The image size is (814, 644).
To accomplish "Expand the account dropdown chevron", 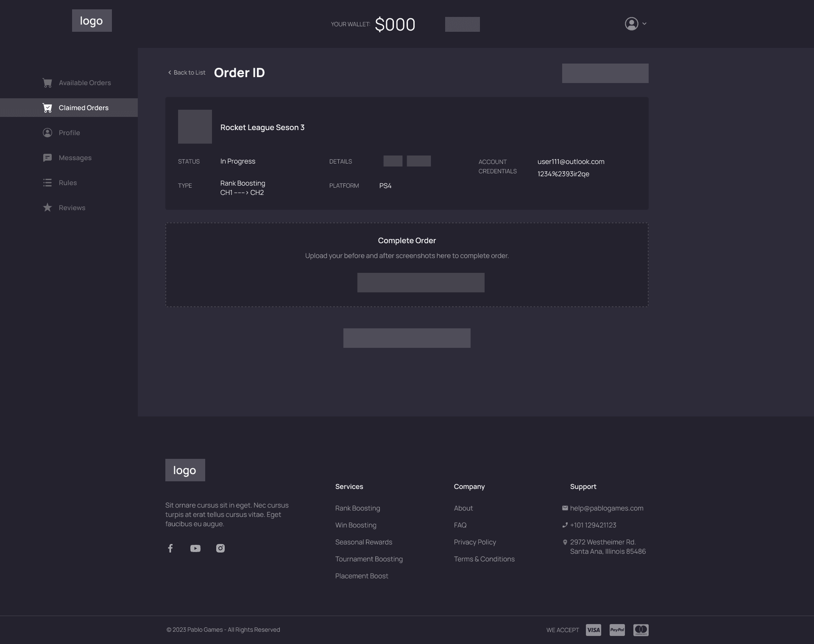I will tap(644, 24).
